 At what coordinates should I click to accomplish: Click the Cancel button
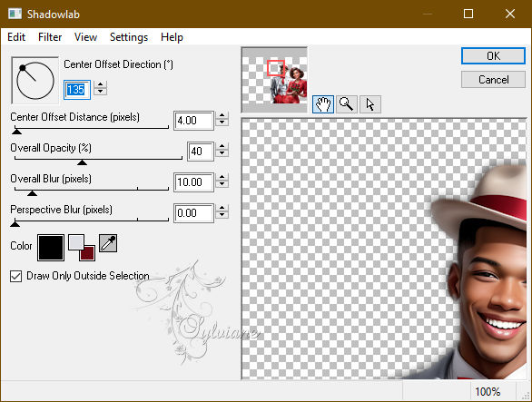point(493,80)
